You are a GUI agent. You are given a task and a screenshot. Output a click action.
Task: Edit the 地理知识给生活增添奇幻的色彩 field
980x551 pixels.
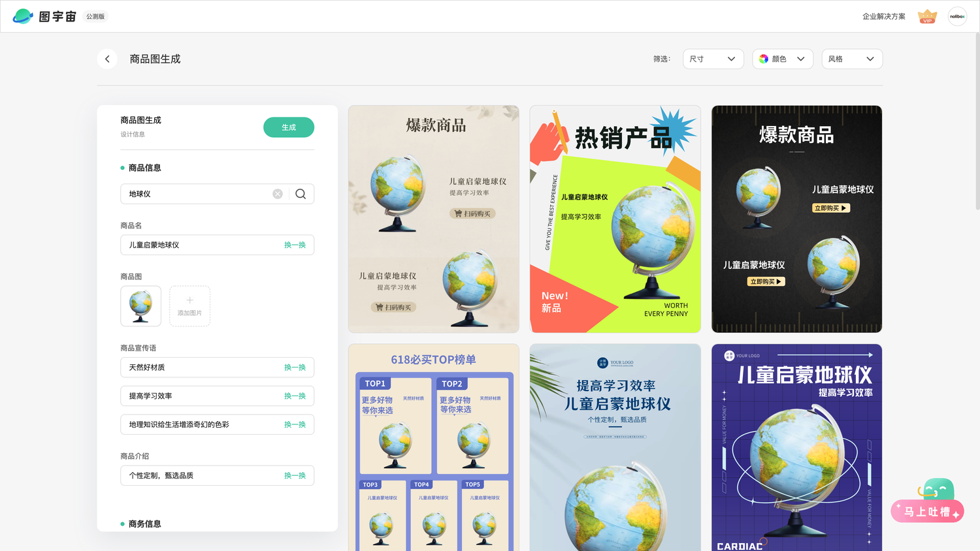(217, 424)
